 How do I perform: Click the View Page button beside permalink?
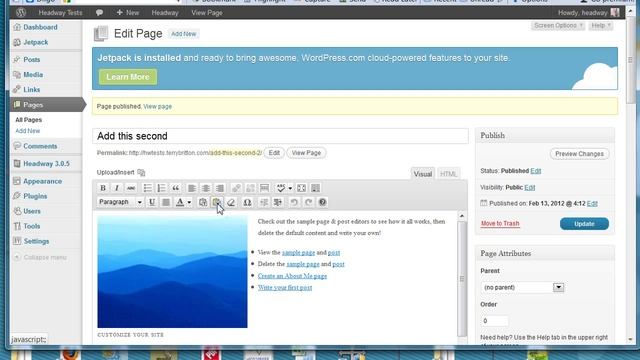pos(306,153)
